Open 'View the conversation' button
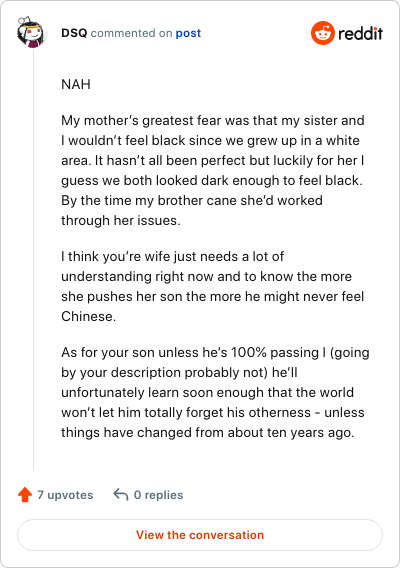The width and height of the screenshot is (400, 568). click(x=200, y=535)
